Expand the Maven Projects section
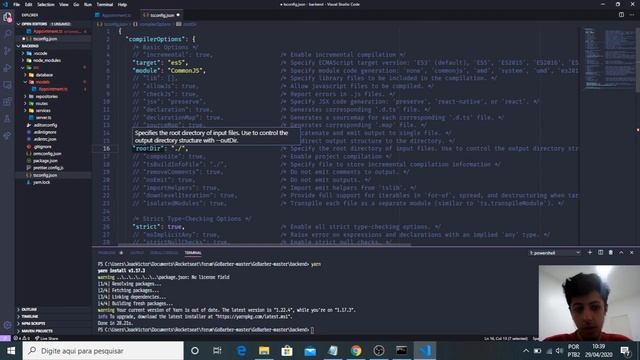The image size is (640, 360). click(x=53, y=331)
